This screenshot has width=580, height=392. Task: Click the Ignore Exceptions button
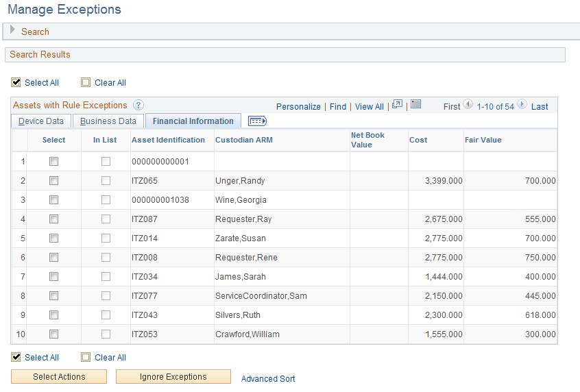coord(173,377)
